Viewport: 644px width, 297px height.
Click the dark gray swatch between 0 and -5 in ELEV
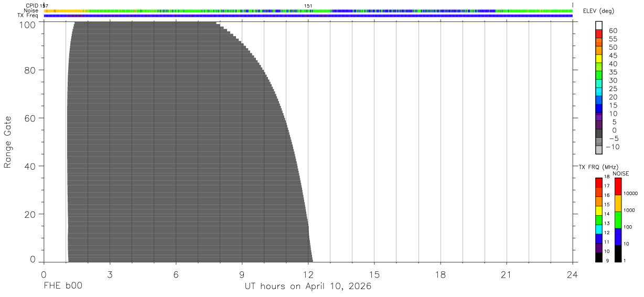click(599, 134)
